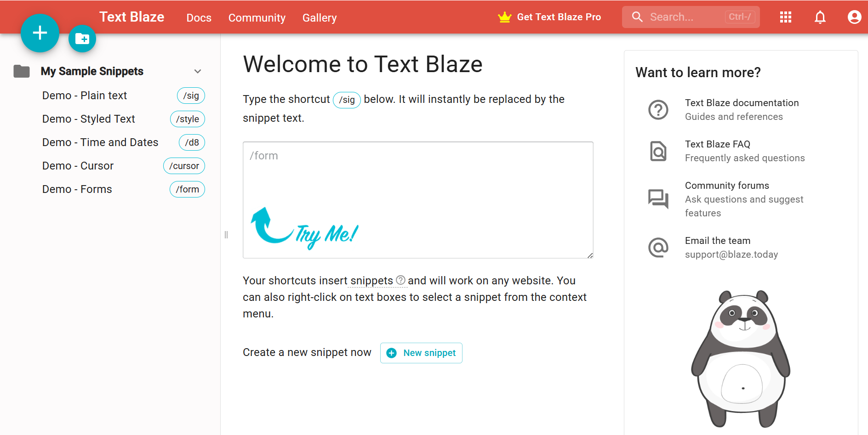Open the apps grid icon
This screenshot has height=435, width=868.
coord(786,17)
